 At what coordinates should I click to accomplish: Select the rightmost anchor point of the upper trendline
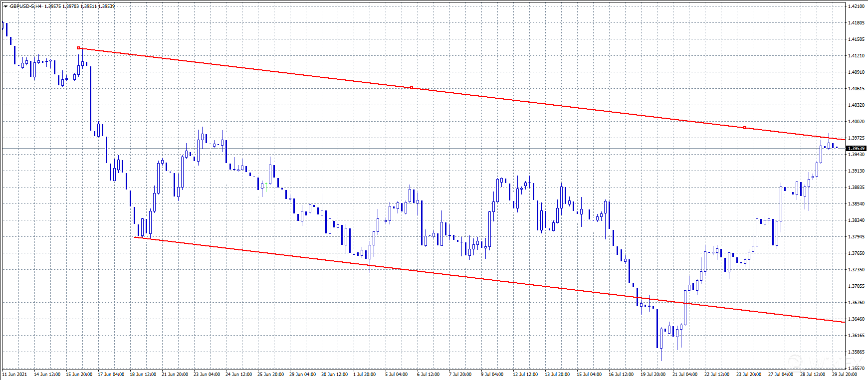pyautogui.click(x=745, y=128)
